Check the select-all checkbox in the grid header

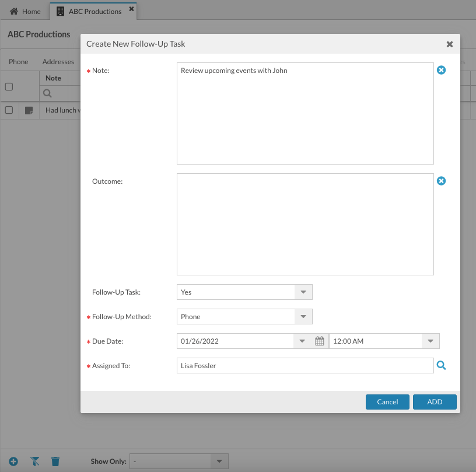[x=8, y=86]
